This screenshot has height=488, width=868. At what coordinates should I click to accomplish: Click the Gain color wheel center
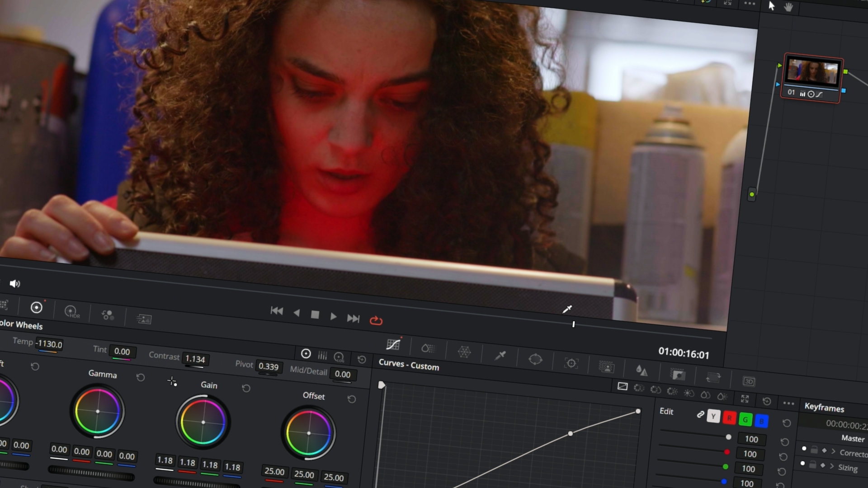point(203,422)
